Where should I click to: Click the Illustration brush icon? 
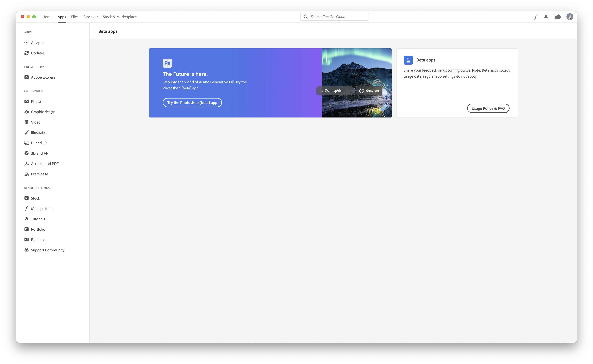pos(27,132)
